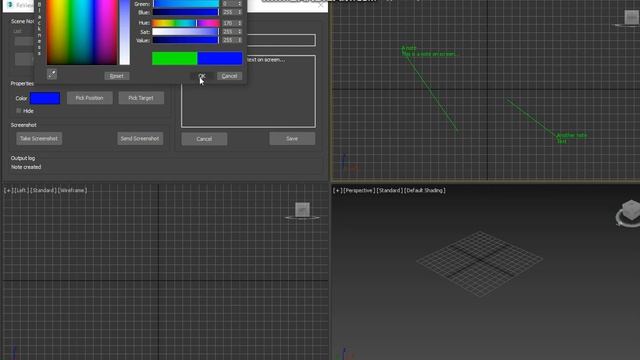Viewport: 640px width, 360px height.
Task: Click the Blue numeric field showing 255
Action: tap(229, 13)
